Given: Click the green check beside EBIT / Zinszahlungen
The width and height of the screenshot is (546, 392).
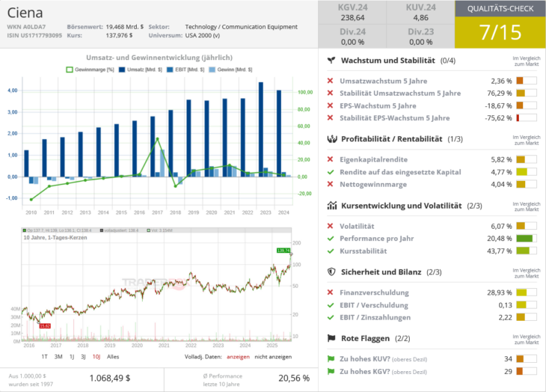Looking at the screenshot, I should pyautogui.click(x=331, y=317).
